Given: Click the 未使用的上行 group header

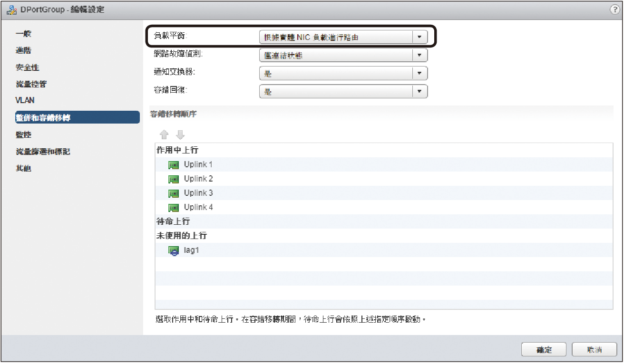Looking at the screenshot, I should [x=182, y=236].
